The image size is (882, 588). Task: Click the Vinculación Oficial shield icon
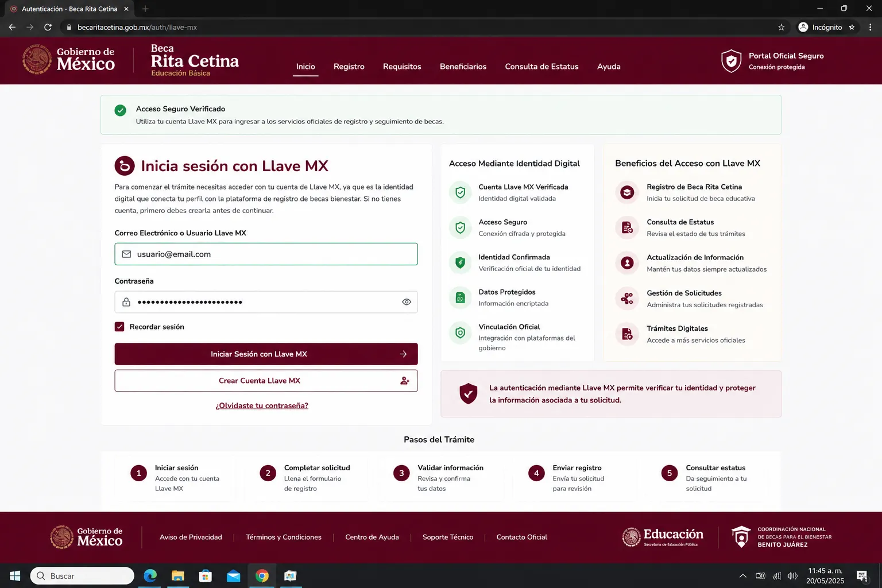(x=460, y=332)
